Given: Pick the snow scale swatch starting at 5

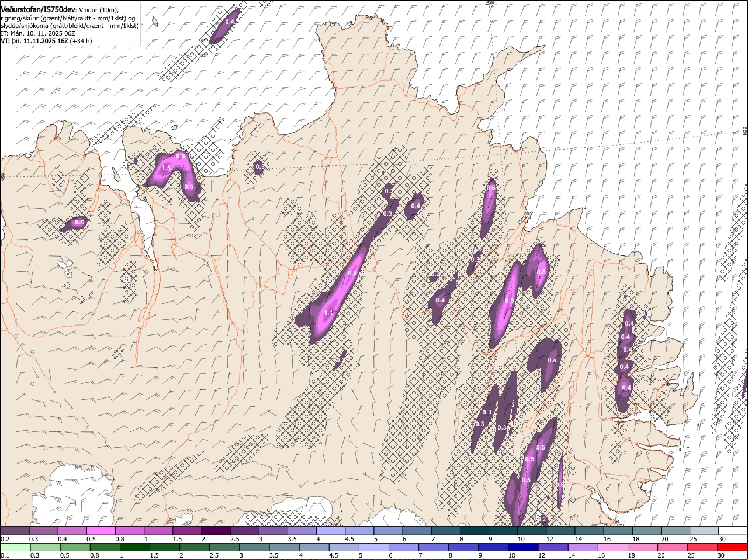Looking at the screenshot, I should 388,531.
